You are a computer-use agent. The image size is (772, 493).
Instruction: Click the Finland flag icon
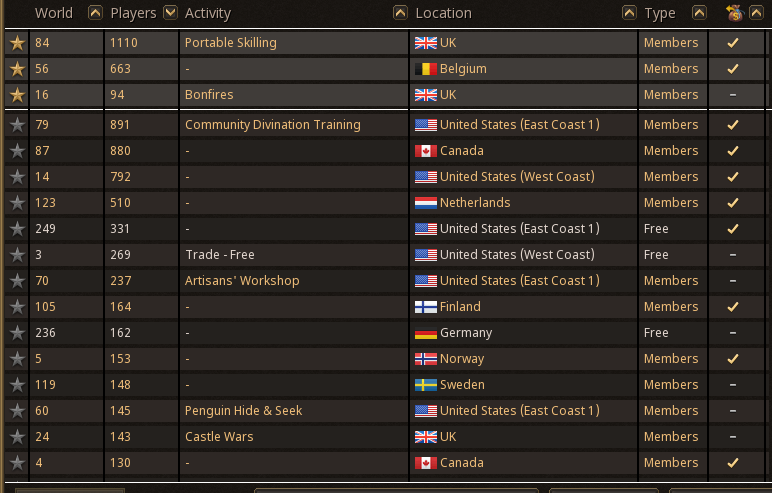426,307
